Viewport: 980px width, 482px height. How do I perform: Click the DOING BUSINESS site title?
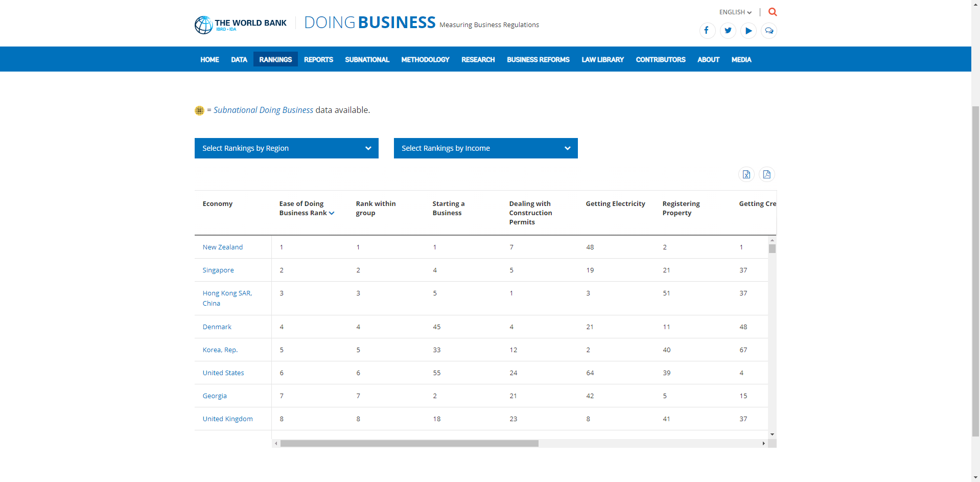(x=370, y=22)
